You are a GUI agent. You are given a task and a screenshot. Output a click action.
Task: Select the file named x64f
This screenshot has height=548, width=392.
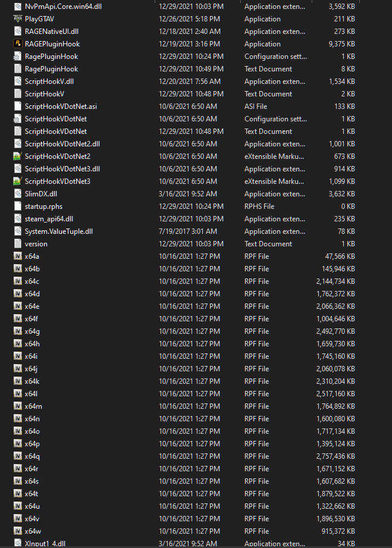[x=32, y=319]
